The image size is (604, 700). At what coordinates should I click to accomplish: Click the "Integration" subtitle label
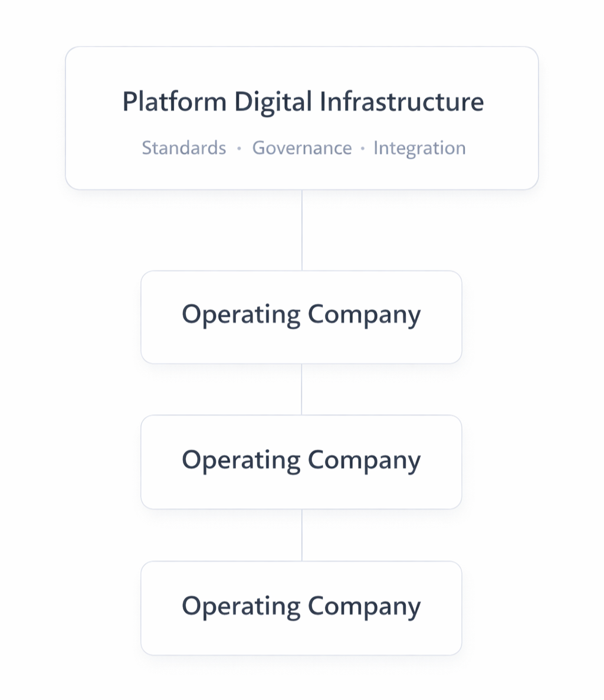(419, 148)
